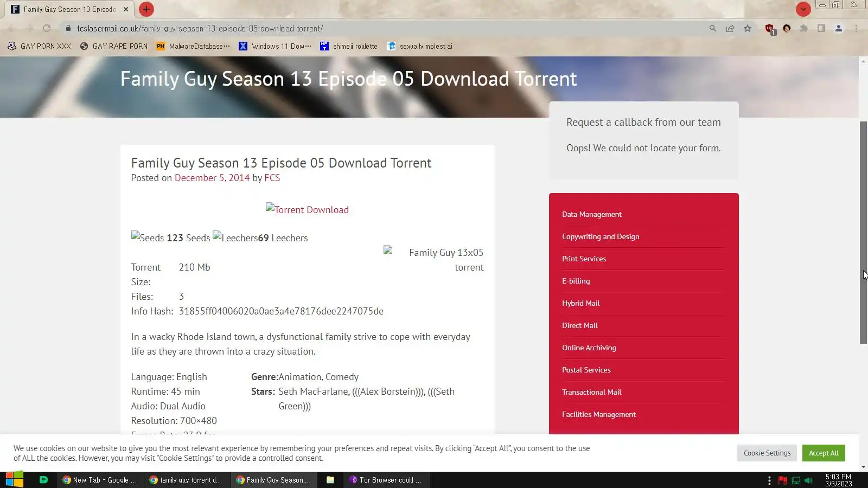This screenshot has width=868, height=488.
Task: Open the volume tray icon
Action: [809, 480]
